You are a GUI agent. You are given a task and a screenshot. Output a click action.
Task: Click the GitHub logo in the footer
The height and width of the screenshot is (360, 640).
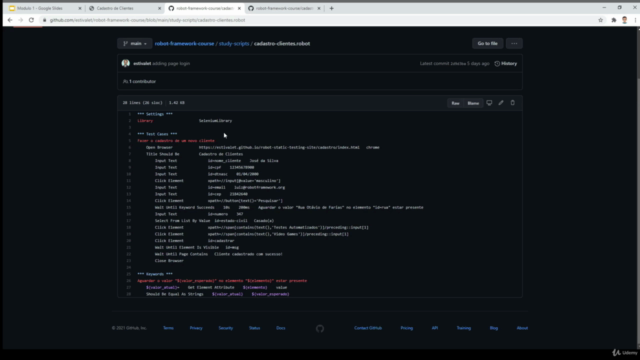[x=320, y=329]
